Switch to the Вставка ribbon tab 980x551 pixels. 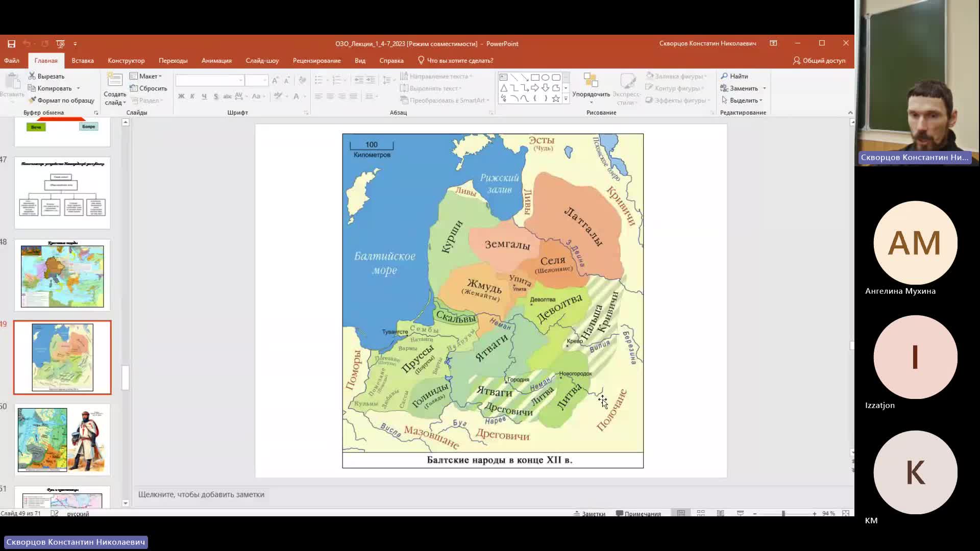[x=83, y=60]
